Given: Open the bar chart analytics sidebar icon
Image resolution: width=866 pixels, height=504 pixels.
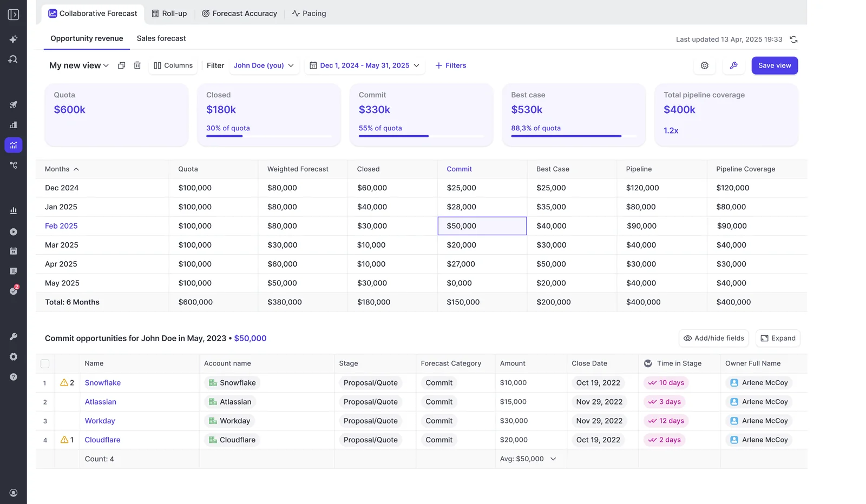Looking at the screenshot, I should (14, 210).
